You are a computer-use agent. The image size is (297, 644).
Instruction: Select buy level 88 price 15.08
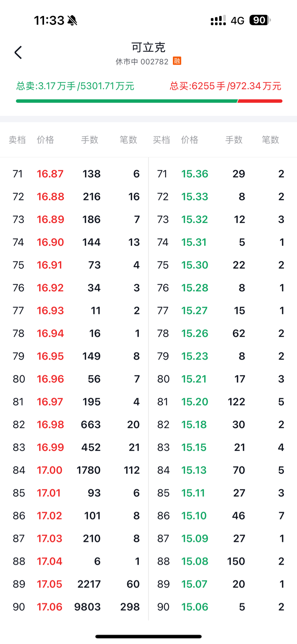click(x=221, y=561)
